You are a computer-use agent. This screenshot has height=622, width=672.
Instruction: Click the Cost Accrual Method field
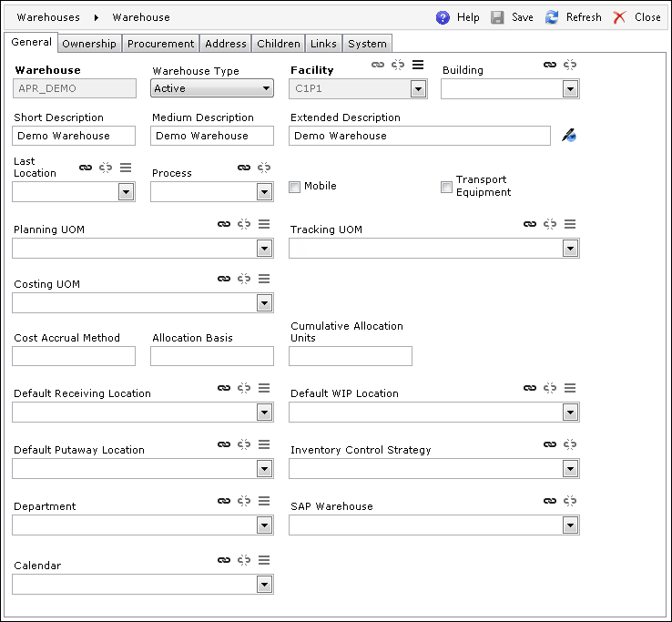74,356
